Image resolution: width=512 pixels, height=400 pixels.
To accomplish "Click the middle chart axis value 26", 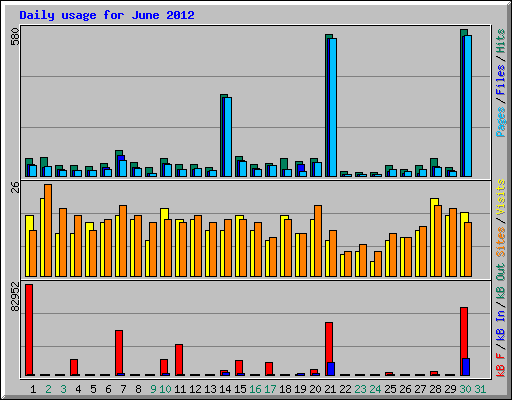I will pos(16,187).
